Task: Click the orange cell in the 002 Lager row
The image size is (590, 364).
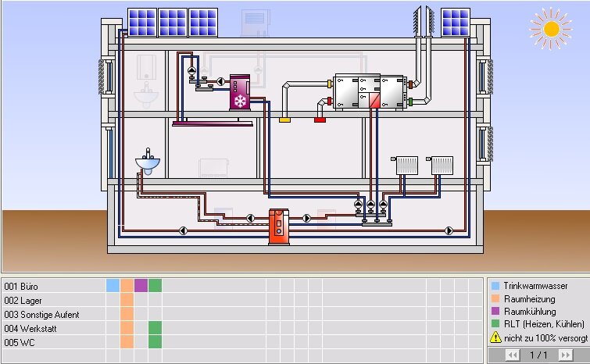Action: (127, 300)
